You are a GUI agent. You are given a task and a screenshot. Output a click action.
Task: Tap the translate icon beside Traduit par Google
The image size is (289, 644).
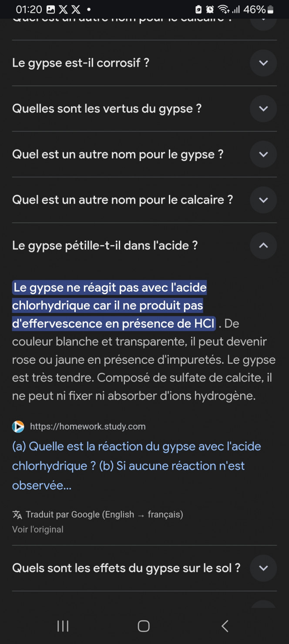pyautogui.click(x=17, y=515)
